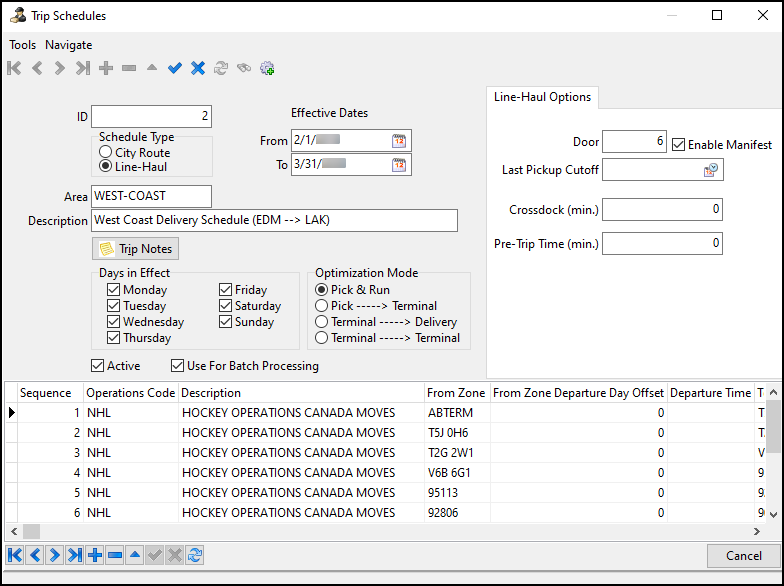The image size is (784, 586).
Task: Click the blue X cancel icon in top toolbar
Action: coord(198,68)
